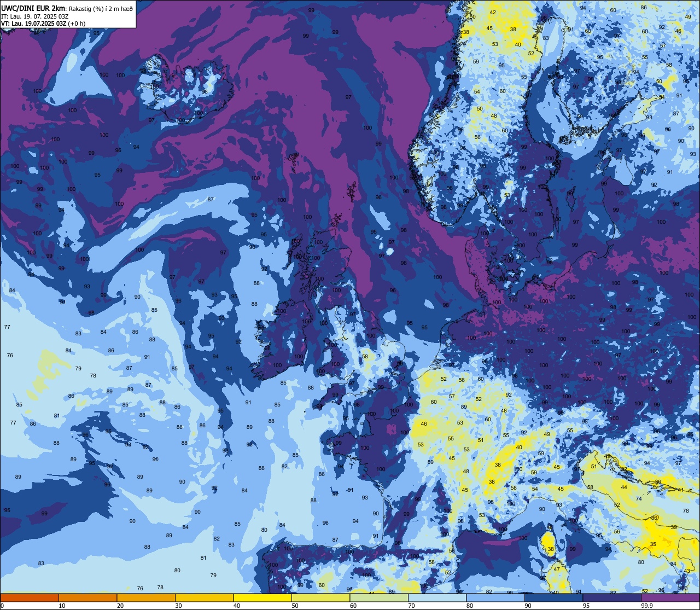
Task: Click the legend tick label '20'
Action: [120, 606]
